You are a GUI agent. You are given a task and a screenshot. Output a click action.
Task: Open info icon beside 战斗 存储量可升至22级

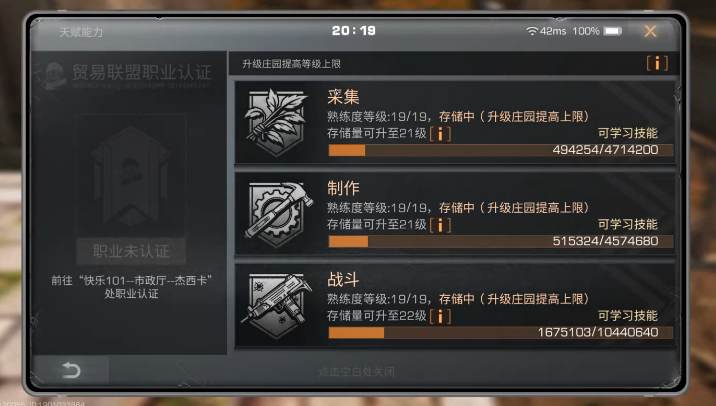(440, 316)
